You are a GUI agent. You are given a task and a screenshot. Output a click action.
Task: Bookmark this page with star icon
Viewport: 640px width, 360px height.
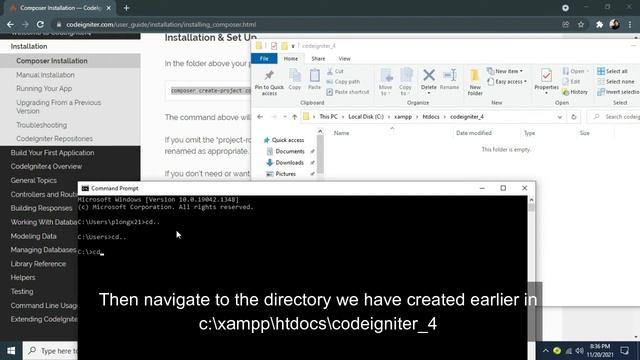click(x=581, y=24)
